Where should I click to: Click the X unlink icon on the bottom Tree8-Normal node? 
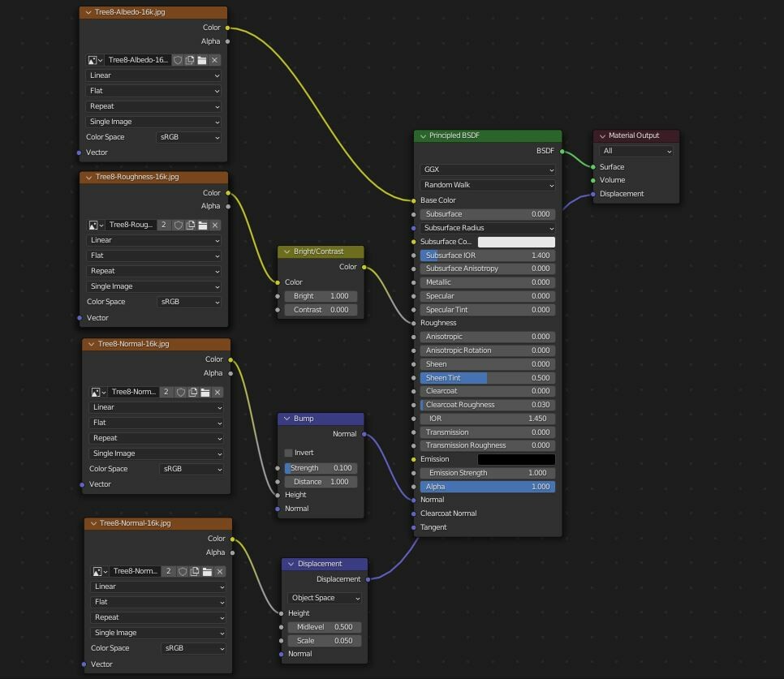pyautogui.click(x=219, y=571)
